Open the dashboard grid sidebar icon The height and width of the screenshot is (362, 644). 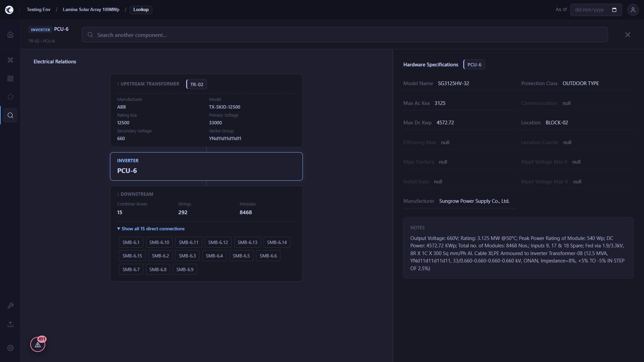pos(10,78)
